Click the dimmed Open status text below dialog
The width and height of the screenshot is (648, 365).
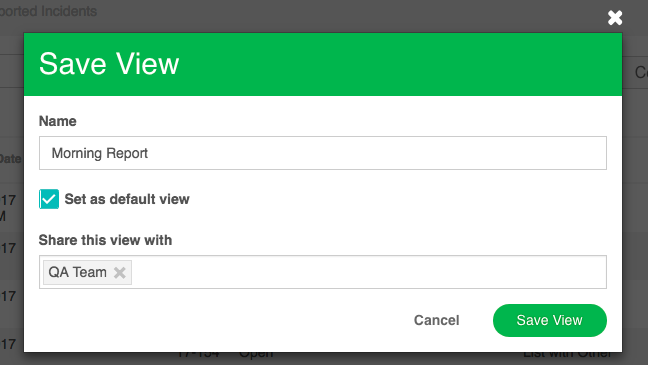pos(256,355)
